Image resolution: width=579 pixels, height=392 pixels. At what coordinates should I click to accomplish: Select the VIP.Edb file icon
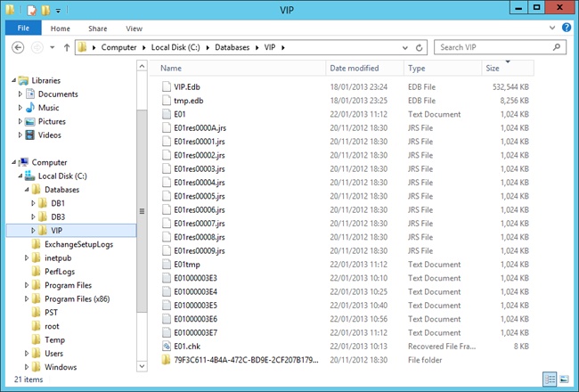coord(167,86)
